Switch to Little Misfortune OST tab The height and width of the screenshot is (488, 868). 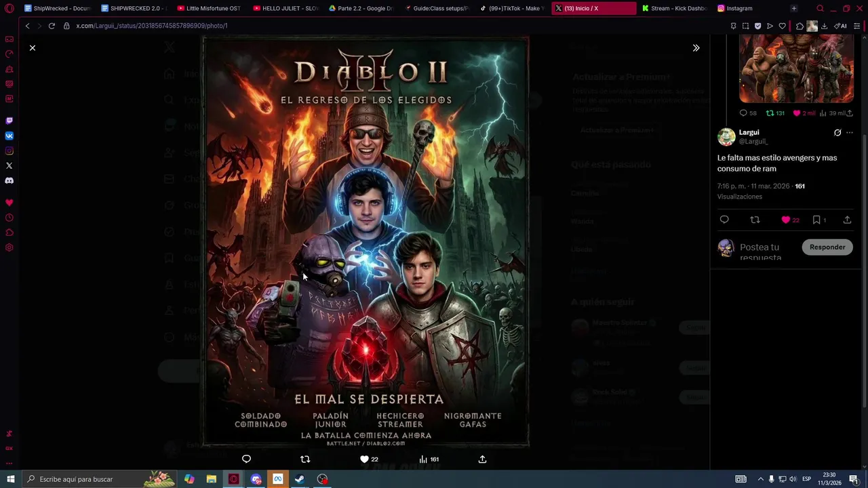click(x=209, y=8)
